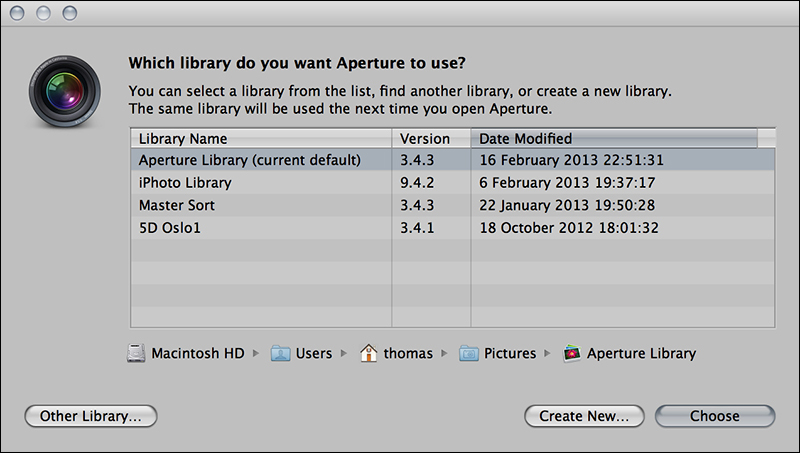Click date 16 February 2013 22:51:31
The height and width of the screenshot is (453, 800).
tap(571, 160)
